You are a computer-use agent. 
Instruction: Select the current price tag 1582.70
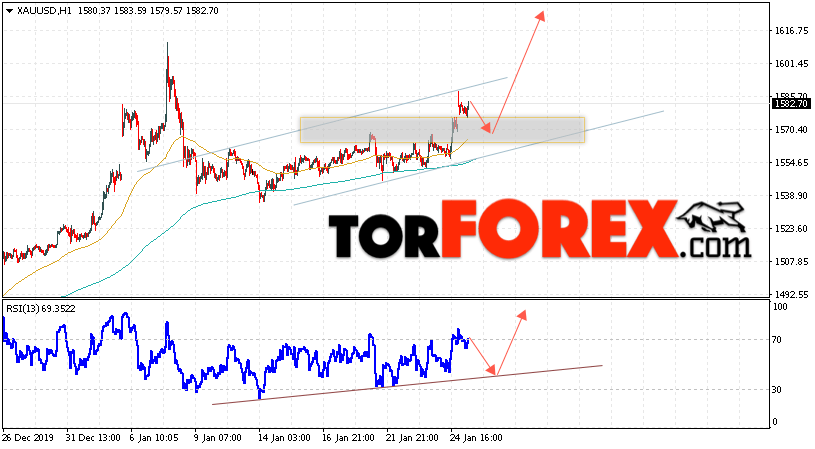pos(791,104)
